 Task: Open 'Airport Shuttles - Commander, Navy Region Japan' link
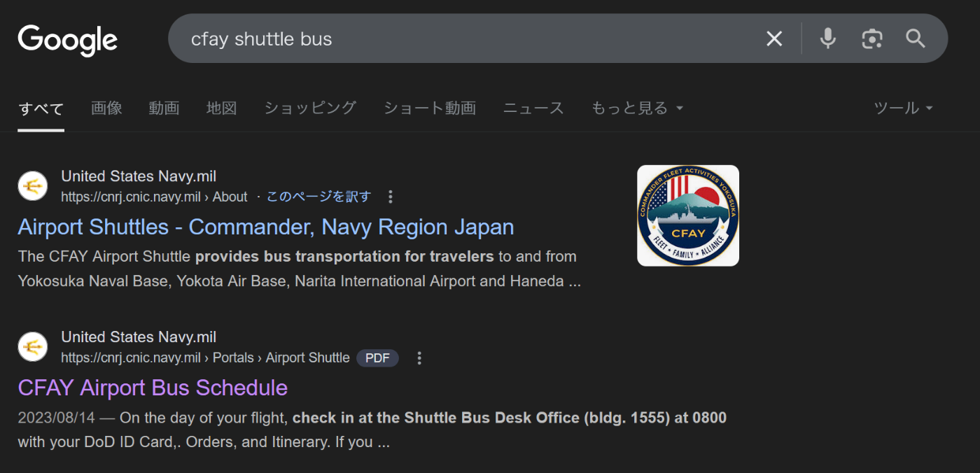point(266,227)
